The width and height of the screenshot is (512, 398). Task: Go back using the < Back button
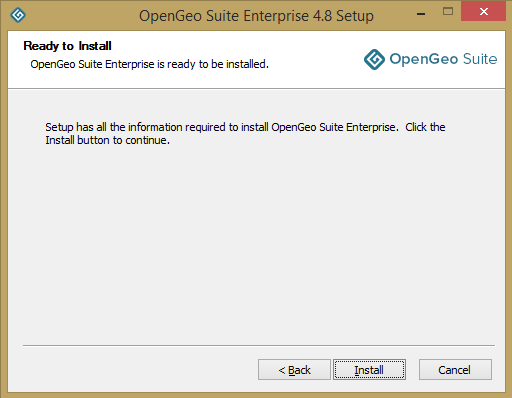pyautogui.click(x=294, y=370)
